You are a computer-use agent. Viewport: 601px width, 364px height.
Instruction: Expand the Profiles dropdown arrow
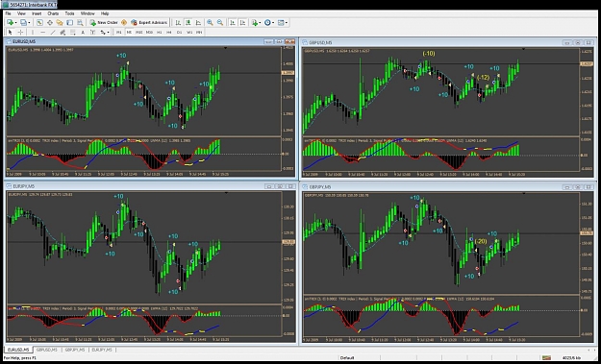29,23
